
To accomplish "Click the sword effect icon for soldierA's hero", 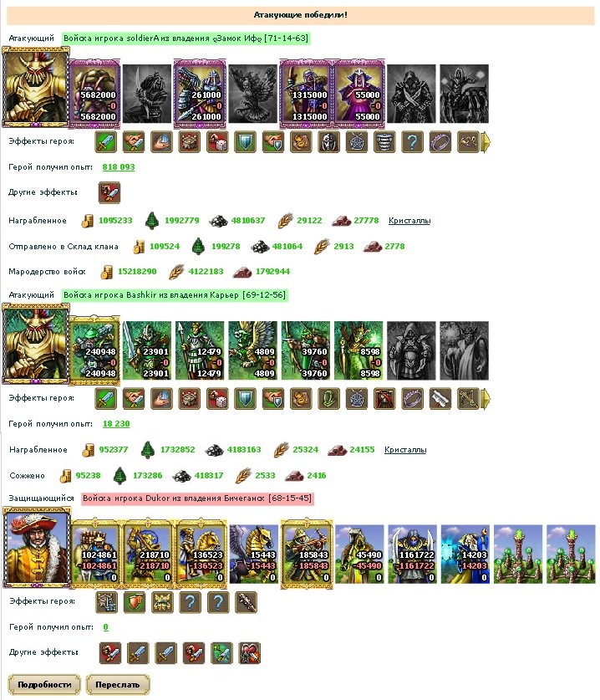I will [106, 142].
